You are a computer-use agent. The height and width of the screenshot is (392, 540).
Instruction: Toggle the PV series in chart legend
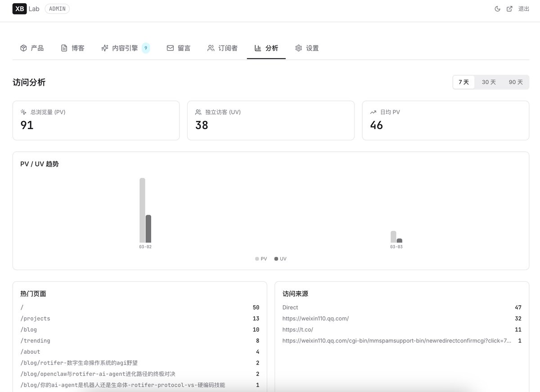[261, 259]
